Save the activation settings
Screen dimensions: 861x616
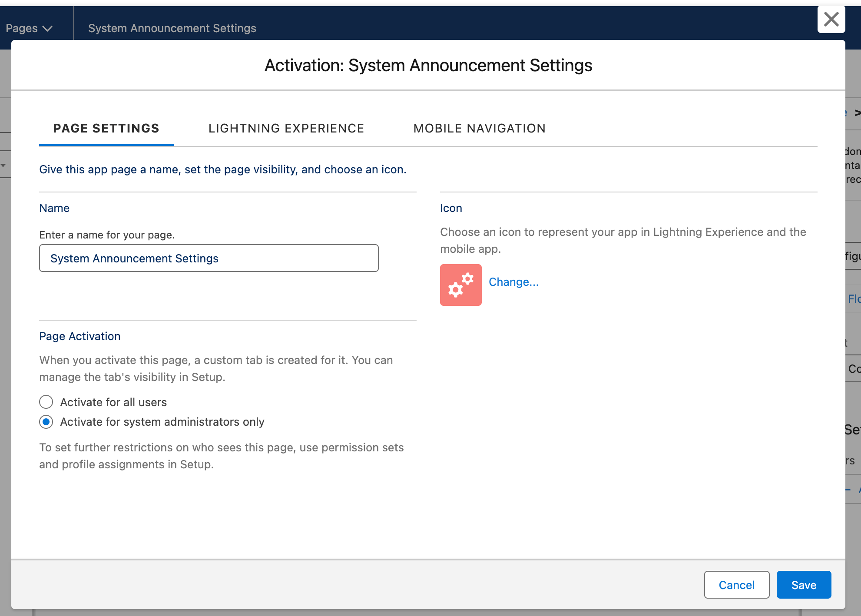coord(803,585)
